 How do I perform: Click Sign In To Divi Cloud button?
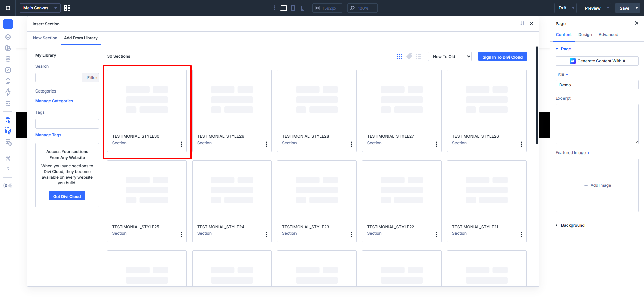click(502, 56)
